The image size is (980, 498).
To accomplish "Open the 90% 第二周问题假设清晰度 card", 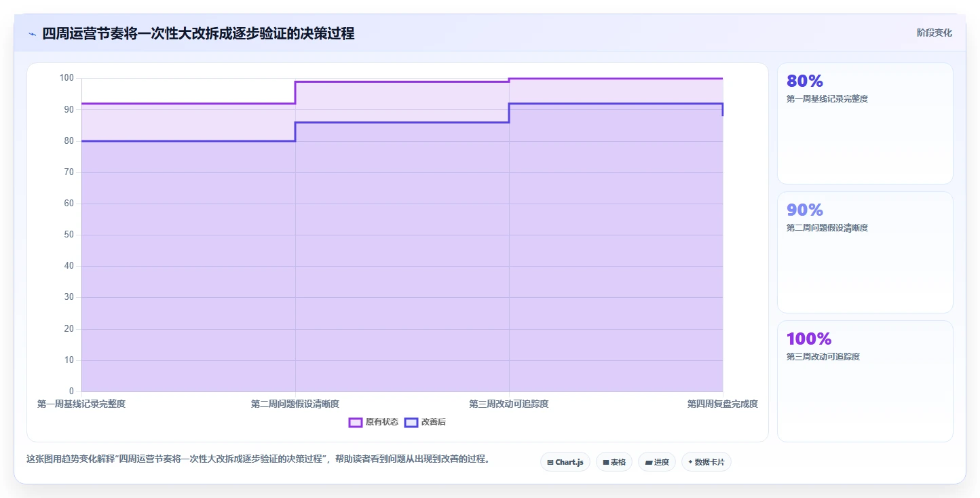I will click(x=865, y=252).
